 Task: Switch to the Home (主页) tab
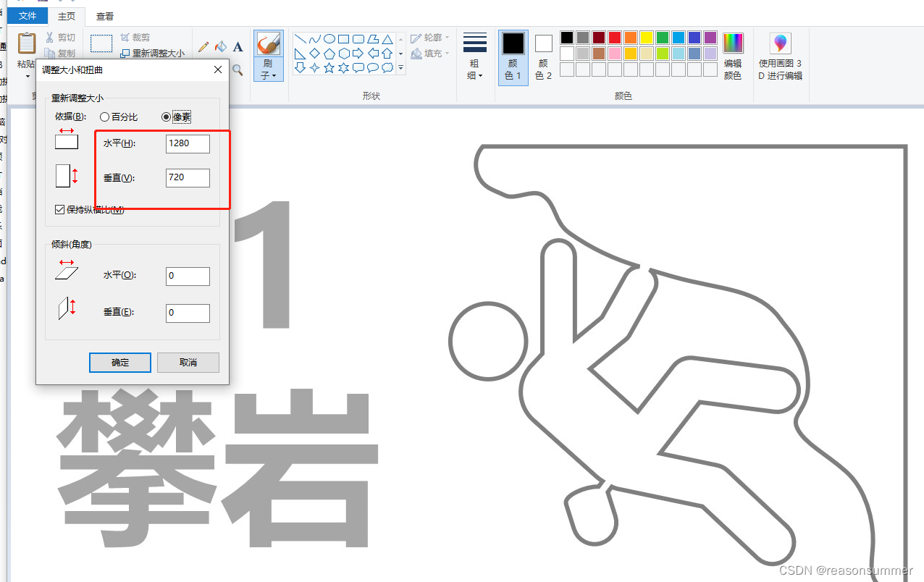(67, 16)
